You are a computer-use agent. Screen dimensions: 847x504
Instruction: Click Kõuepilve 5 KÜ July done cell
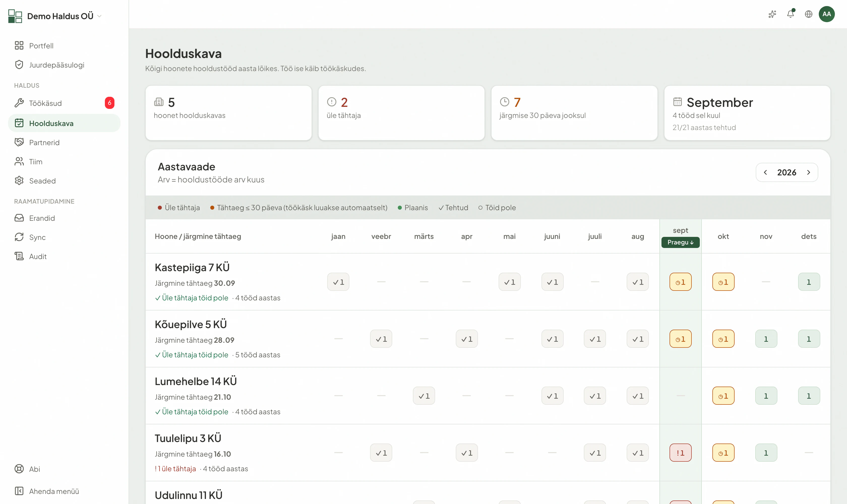pyautogui.click(x=595, y=339)
